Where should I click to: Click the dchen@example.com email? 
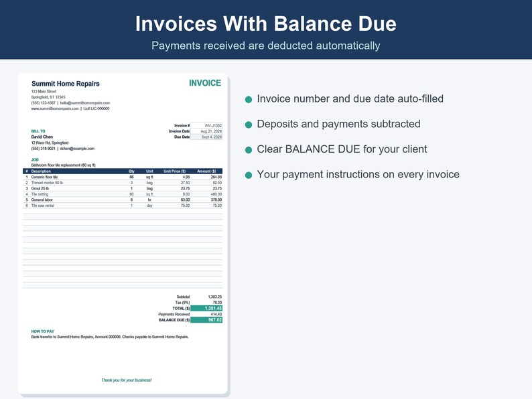coord(77,149)
